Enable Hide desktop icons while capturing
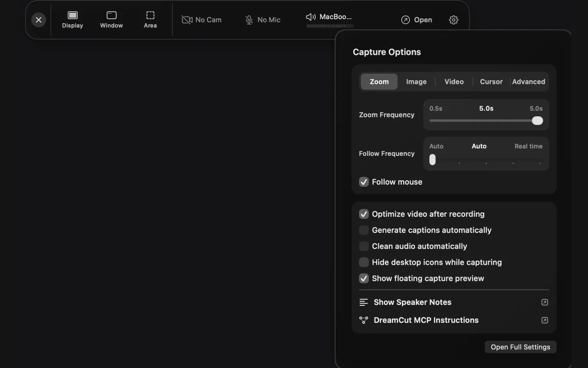 coord(364,262)
